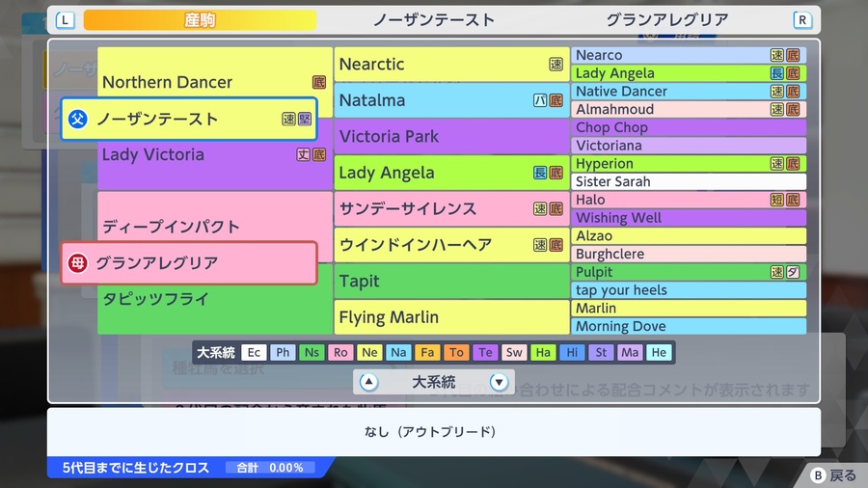Click the blue 父 sire icon
The image size is (868, 488).
77,119
